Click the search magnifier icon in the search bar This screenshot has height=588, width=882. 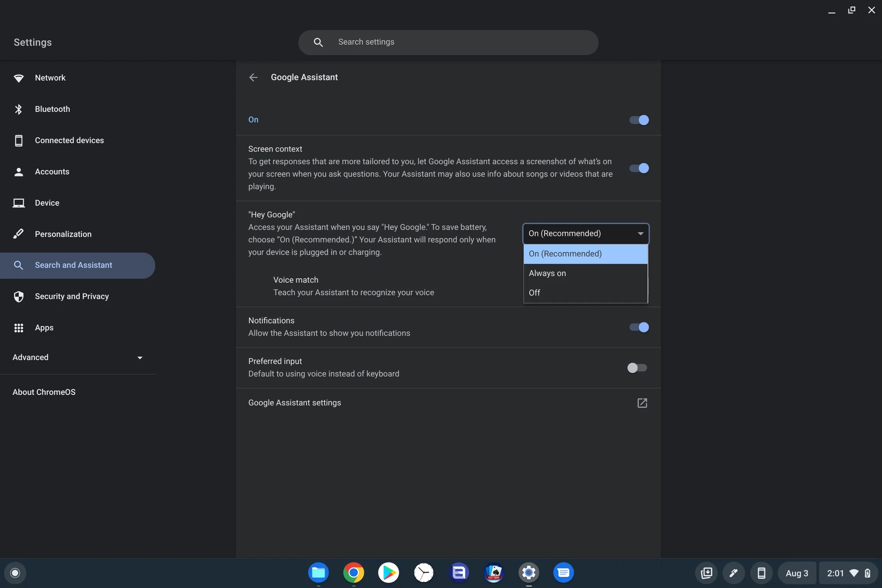(x=318, y=42)
